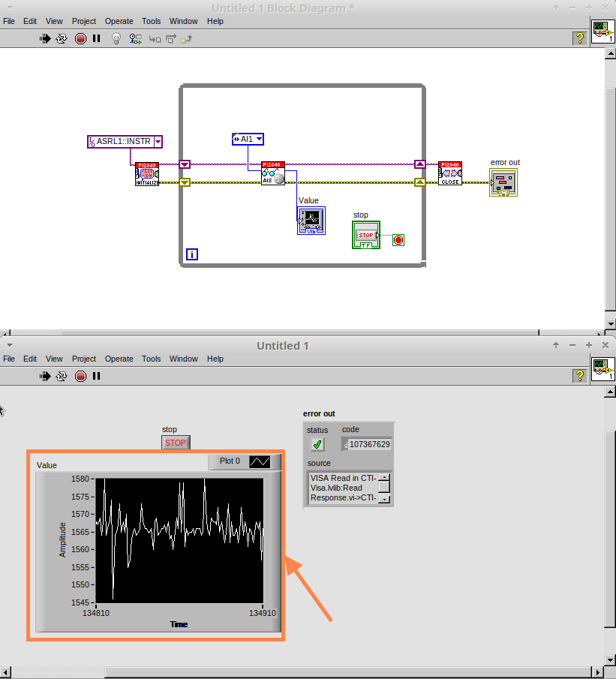The image size is (616, 679).
Task: Select the stop boolean terminal on diagram
Action: [366, 235]
